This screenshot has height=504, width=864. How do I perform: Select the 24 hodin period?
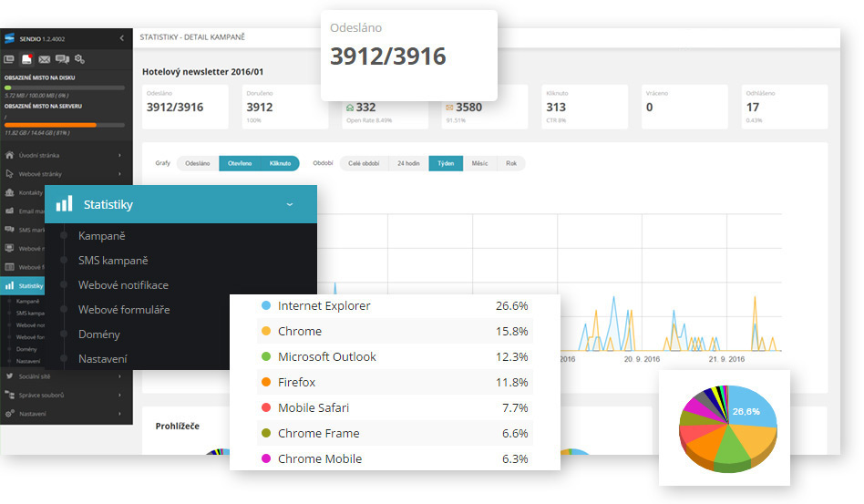408,163
